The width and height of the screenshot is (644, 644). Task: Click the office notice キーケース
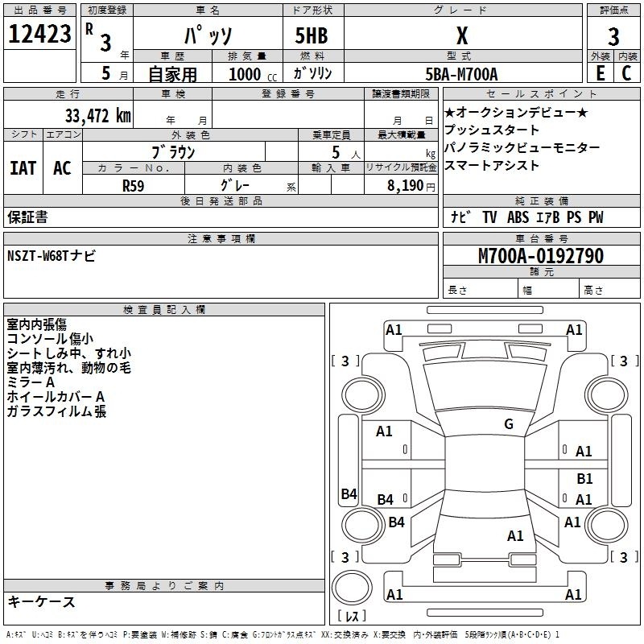pyautogui.click(x=42, y=601)
